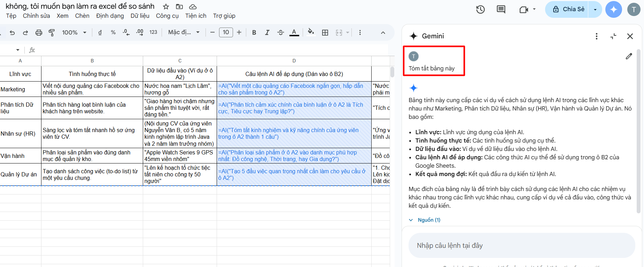Expand the Nguồn (1) sources section
644x267 pixels.
(425, 220)
